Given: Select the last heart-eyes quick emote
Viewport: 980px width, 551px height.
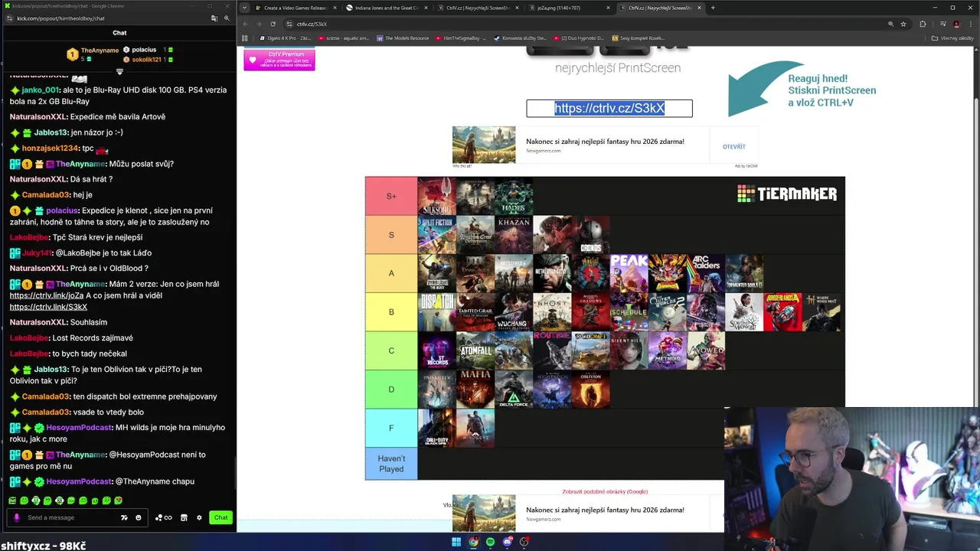Looking at the screenshot, I should (x=118, y=500).
